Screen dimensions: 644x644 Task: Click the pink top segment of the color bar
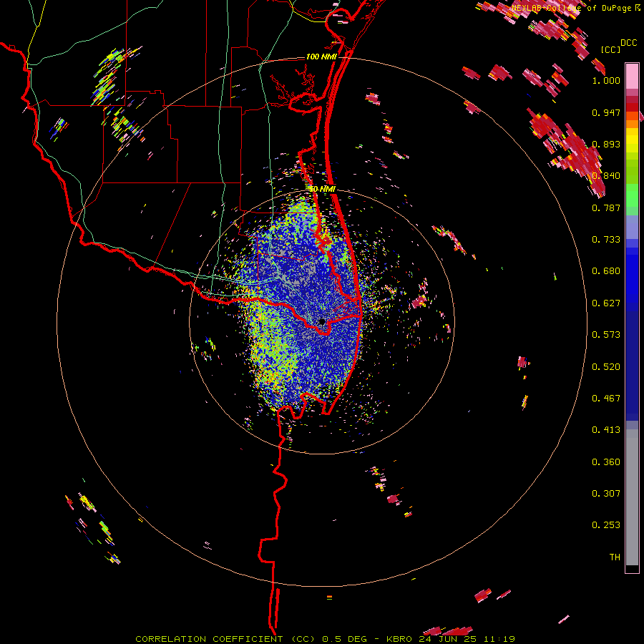tap(632, 76)
